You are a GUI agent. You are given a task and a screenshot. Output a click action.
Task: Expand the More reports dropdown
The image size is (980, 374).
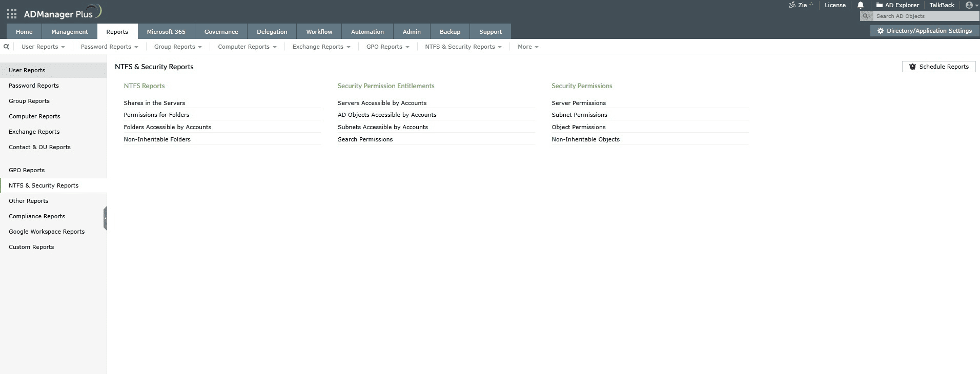(x=528, y=47)
